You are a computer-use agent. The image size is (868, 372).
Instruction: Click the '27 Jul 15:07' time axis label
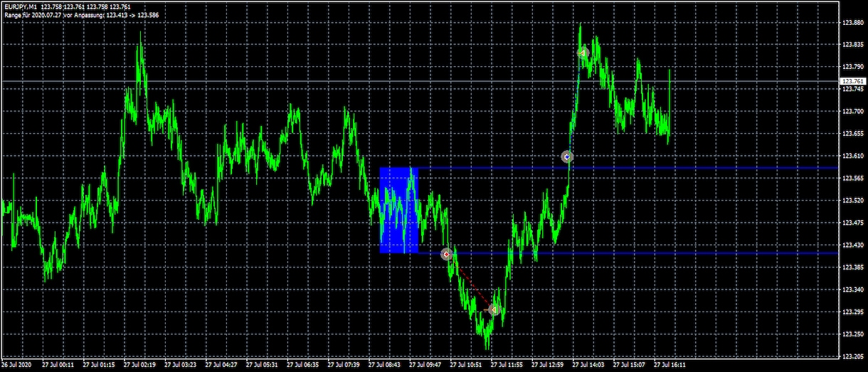coord(629,364)
